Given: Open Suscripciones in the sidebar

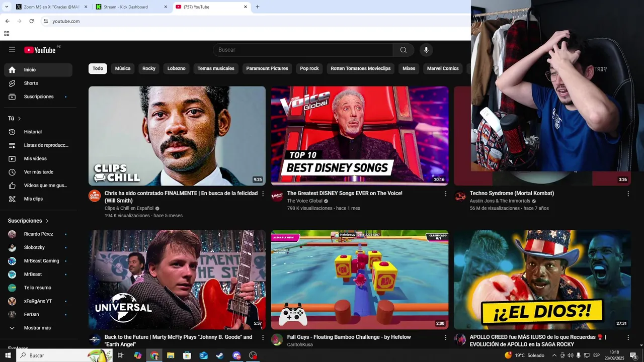Looking at the screenshot, I should click(38, 97).
